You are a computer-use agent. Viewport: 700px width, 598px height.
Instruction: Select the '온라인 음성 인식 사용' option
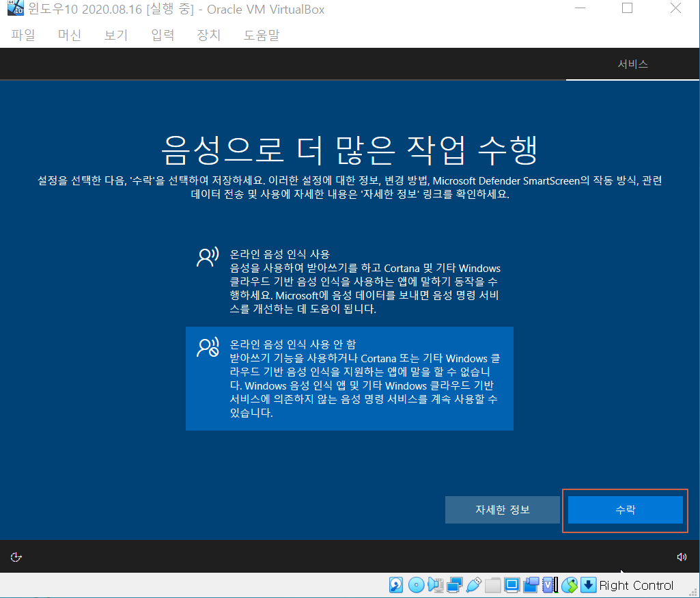(x=350, y=282)
